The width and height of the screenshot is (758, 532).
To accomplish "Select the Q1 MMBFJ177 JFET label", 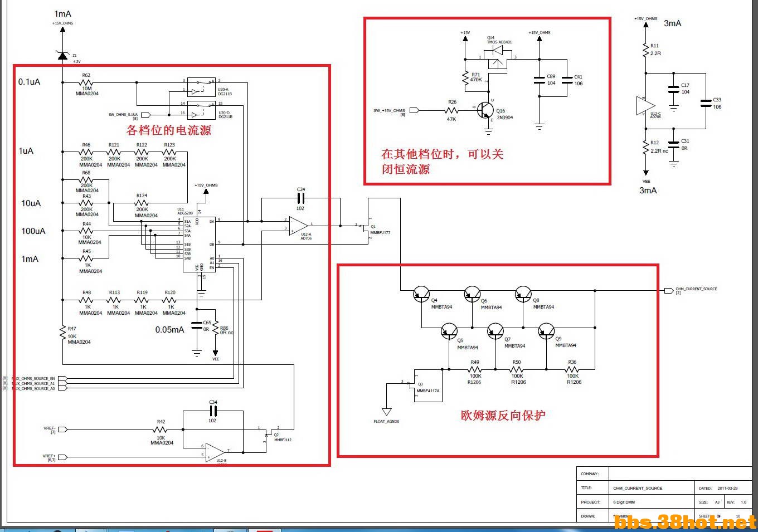I will tap(380, 230).
